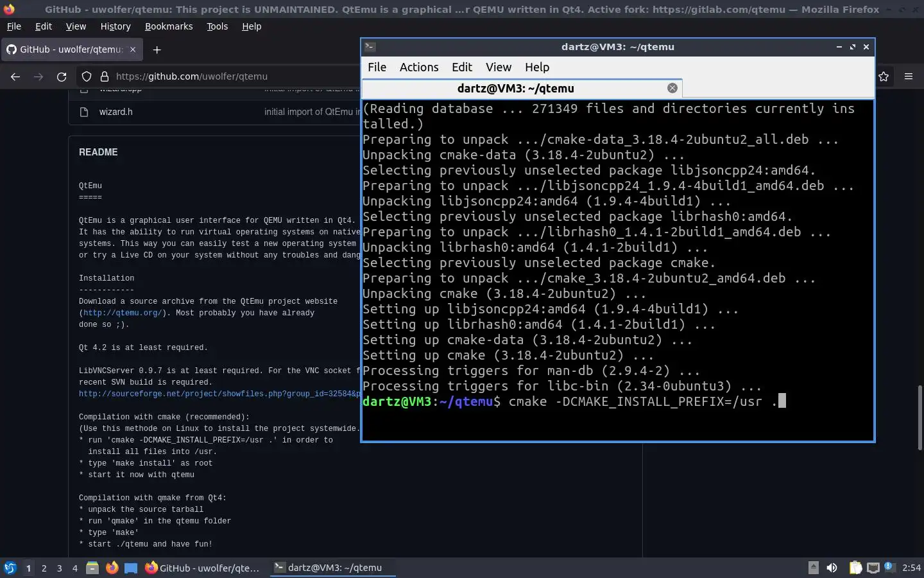Switch to virtual desktop 3
This screenshot has height=578, width=924.
click(59, 568)
